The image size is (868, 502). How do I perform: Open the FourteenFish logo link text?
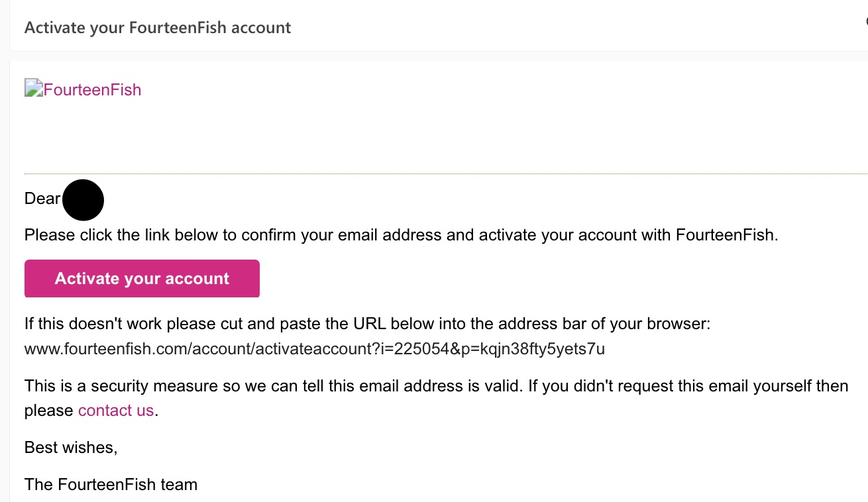point(92,90)
